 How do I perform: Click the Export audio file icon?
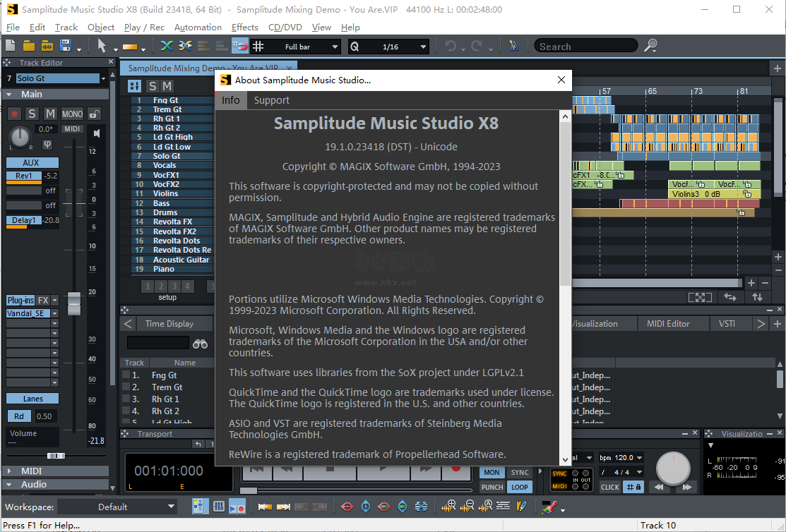[x=45, y=47]
